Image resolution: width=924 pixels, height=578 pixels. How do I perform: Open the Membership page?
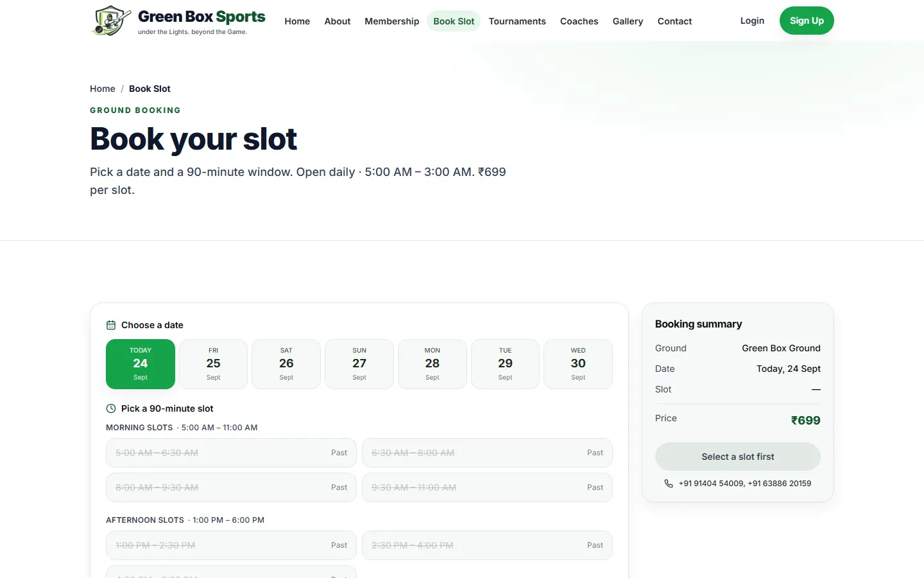(392, 21)
